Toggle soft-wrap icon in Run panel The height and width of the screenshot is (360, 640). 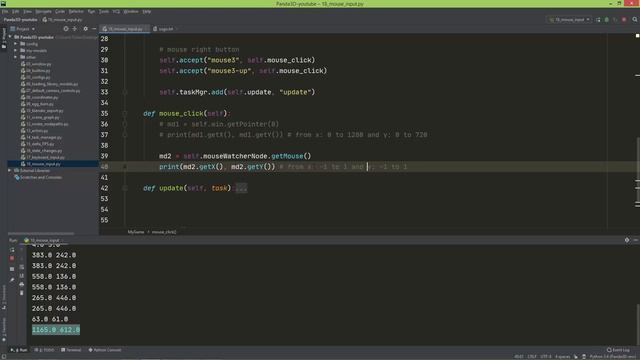click(22, 267)
